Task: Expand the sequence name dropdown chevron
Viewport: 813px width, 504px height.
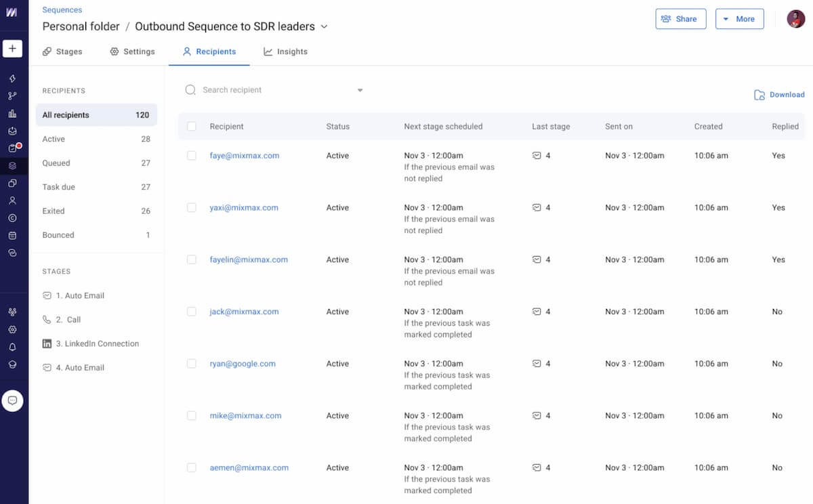Action: pyautogui.click(x=324, y=27)
